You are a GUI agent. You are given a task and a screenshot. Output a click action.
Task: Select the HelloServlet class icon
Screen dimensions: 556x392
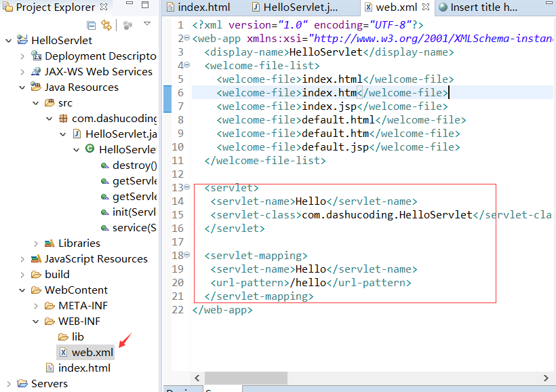click(x=90, y=149)
